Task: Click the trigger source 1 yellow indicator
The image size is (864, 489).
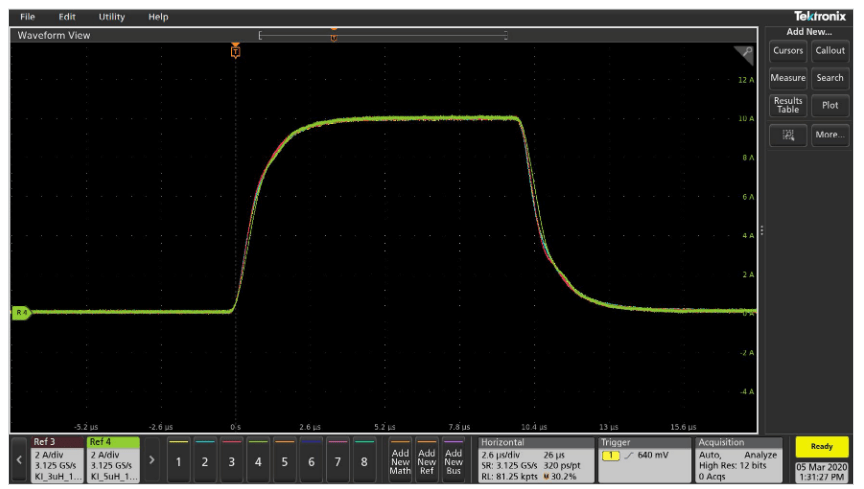Action: [611, 455]
